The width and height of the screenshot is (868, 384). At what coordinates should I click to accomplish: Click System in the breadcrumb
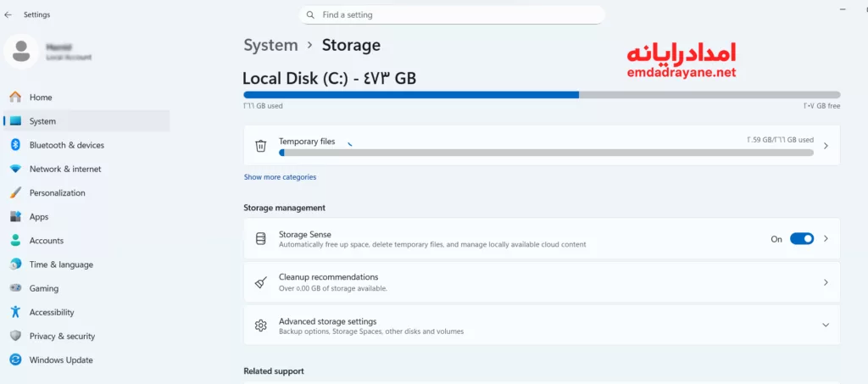pyautogui.click(x=270, y=46)
